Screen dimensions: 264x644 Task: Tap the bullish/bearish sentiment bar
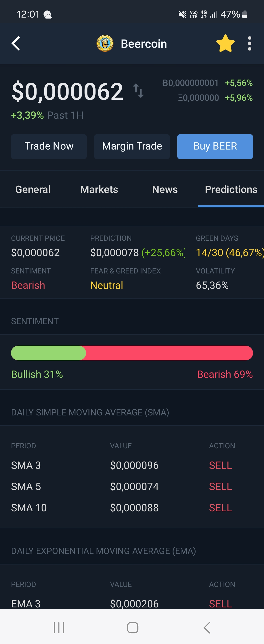pyautogui.click(x=132, y=353)
